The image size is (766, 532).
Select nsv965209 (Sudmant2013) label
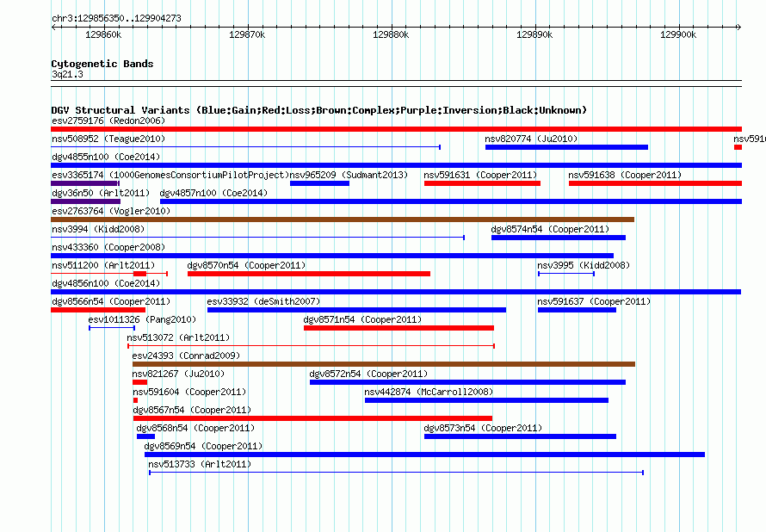click(x=349, y=175)
